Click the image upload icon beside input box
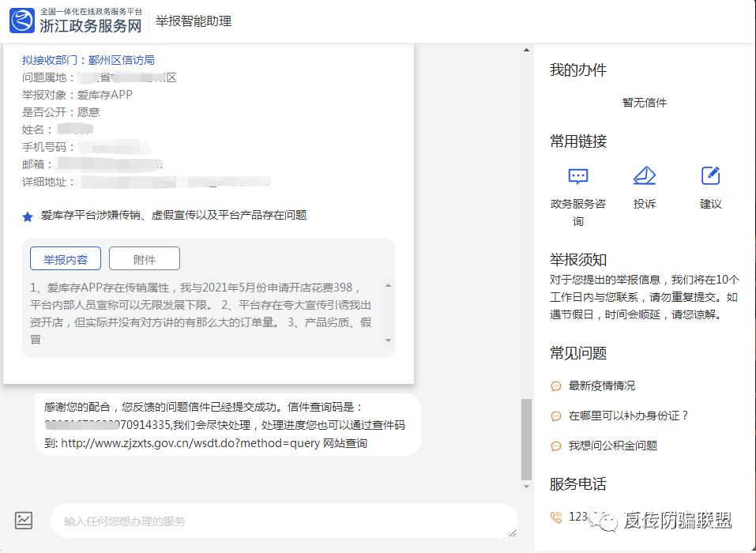The height and width of the screenshot is (553, 756). pos(24,521)
